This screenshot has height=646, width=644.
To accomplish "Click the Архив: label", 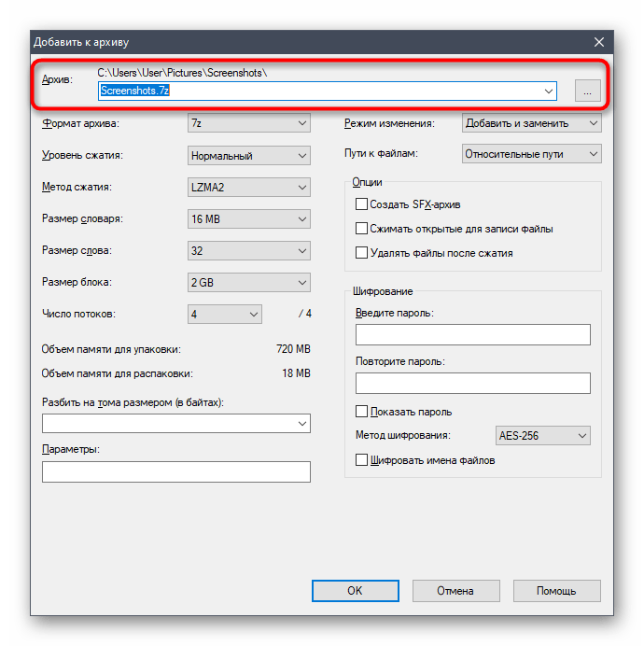I will [57, 79].
